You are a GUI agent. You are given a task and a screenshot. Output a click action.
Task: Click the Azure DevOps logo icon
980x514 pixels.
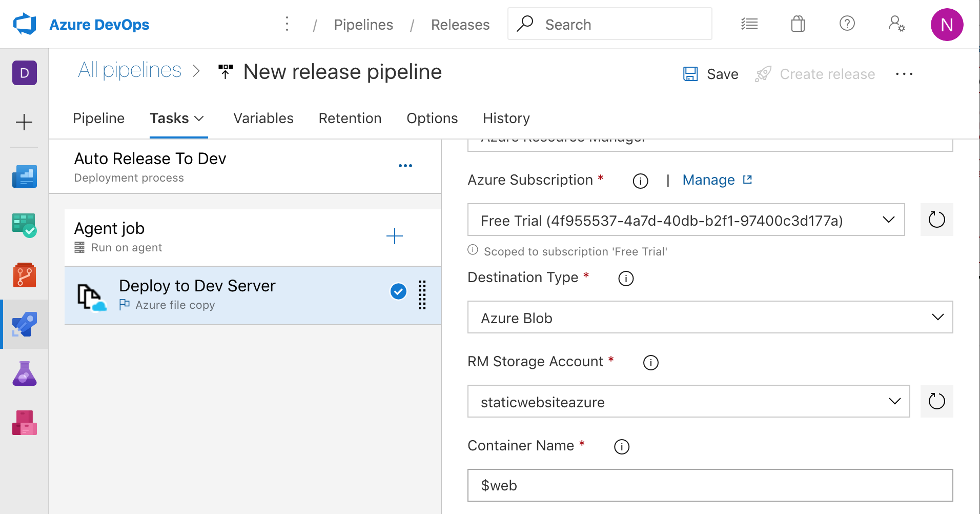25,24
